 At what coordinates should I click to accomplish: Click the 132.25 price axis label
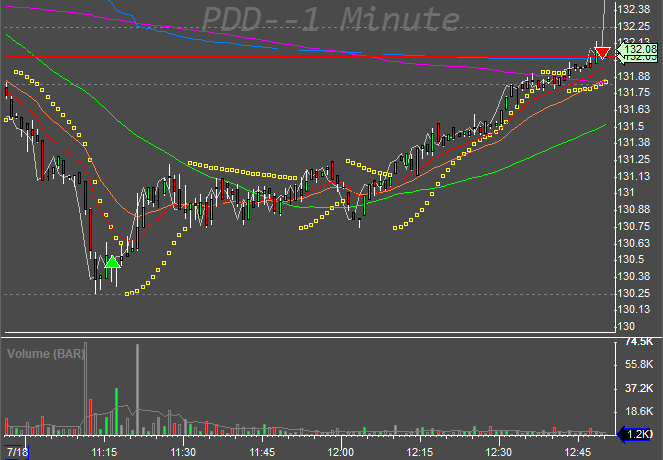634,27
